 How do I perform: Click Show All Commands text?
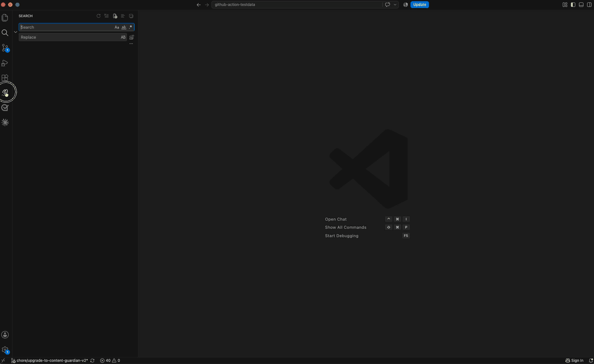click(x=346, y=228)
